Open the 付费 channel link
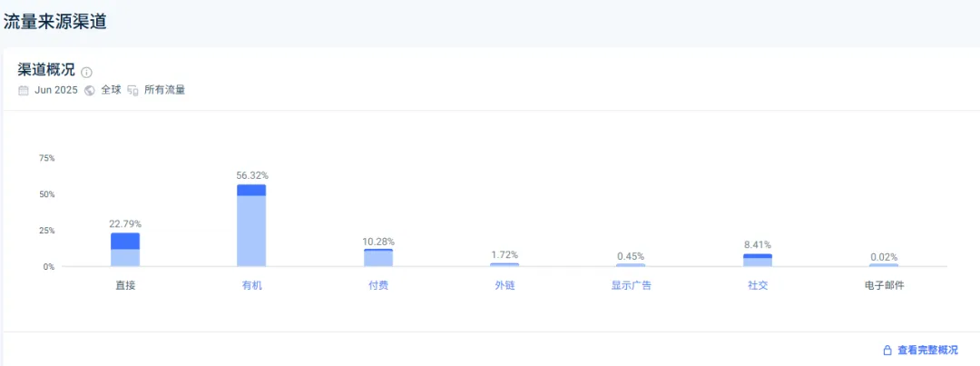980x366 pixels. tap(378, 286)
